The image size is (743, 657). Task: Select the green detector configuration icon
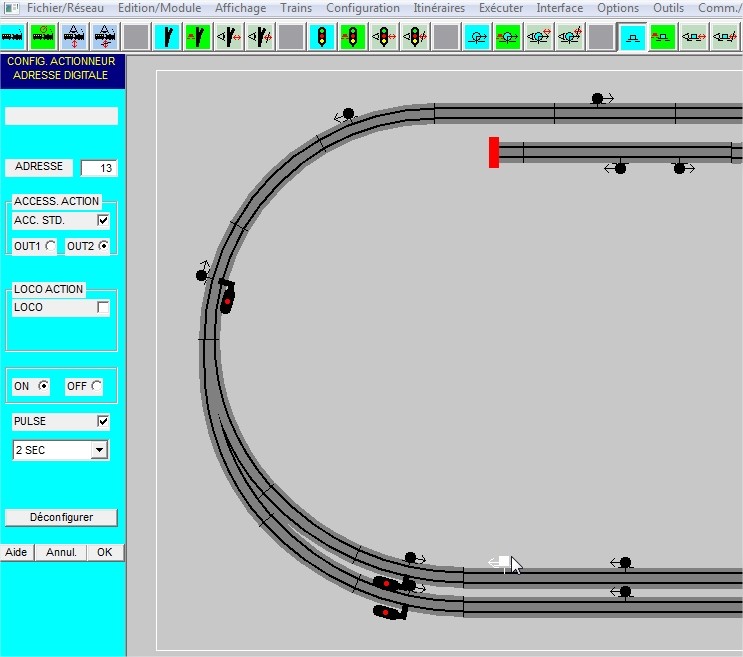[x=507, y=36]
